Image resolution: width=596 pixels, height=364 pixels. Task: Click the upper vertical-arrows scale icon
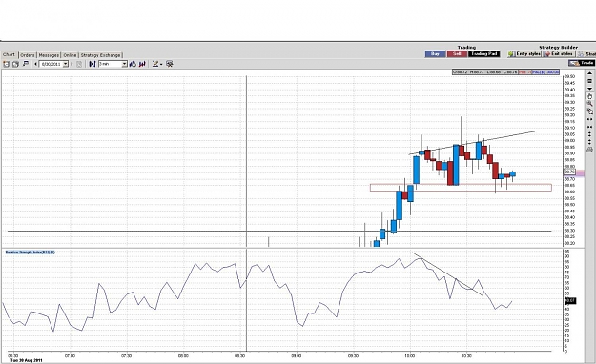pos(589,134)
